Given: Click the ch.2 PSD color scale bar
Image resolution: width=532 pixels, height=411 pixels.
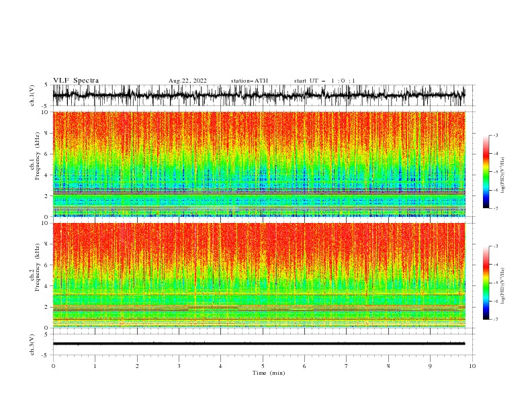Looking at the screenshot, I should click(x=486, y=283).
